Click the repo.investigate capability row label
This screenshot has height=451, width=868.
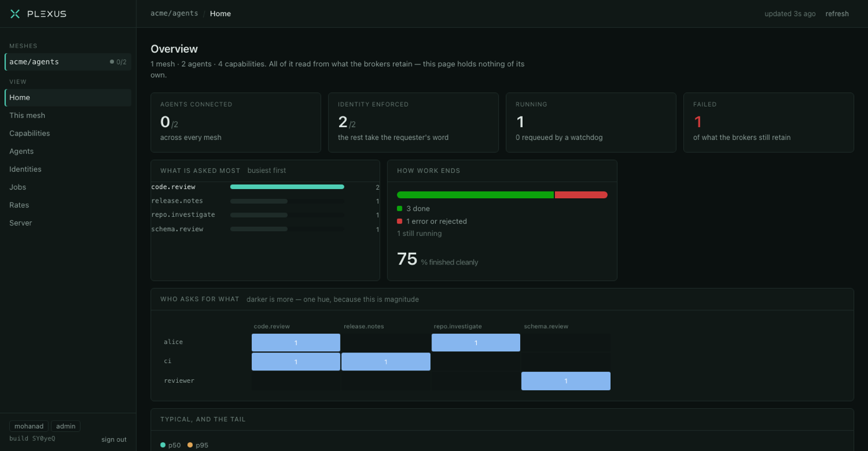(x=183, y=215)
